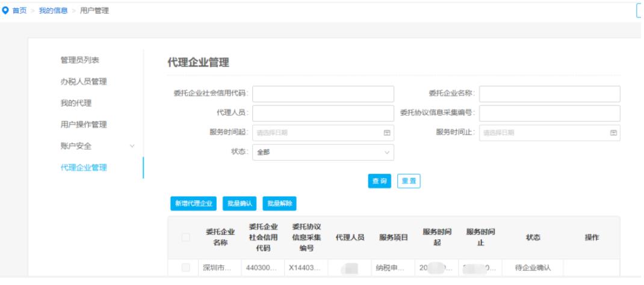This screenshot has width=644, height=285.
Task: Open 用户操作管理 from the sidebar
Action: [x=84, y=124]
